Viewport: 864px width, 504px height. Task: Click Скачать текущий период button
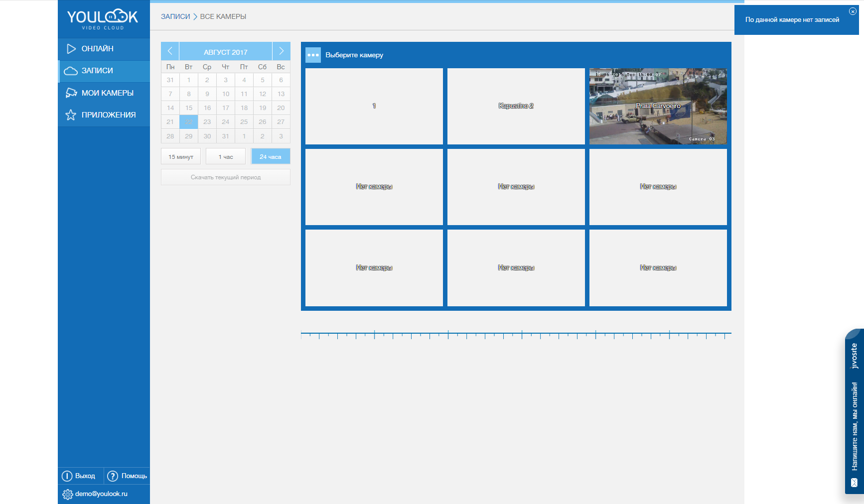226,177
